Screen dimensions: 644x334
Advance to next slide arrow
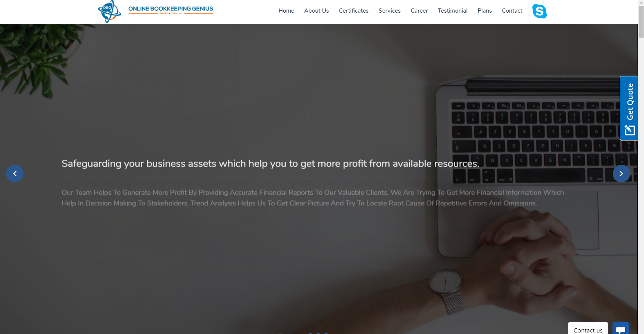pos(621,174)
